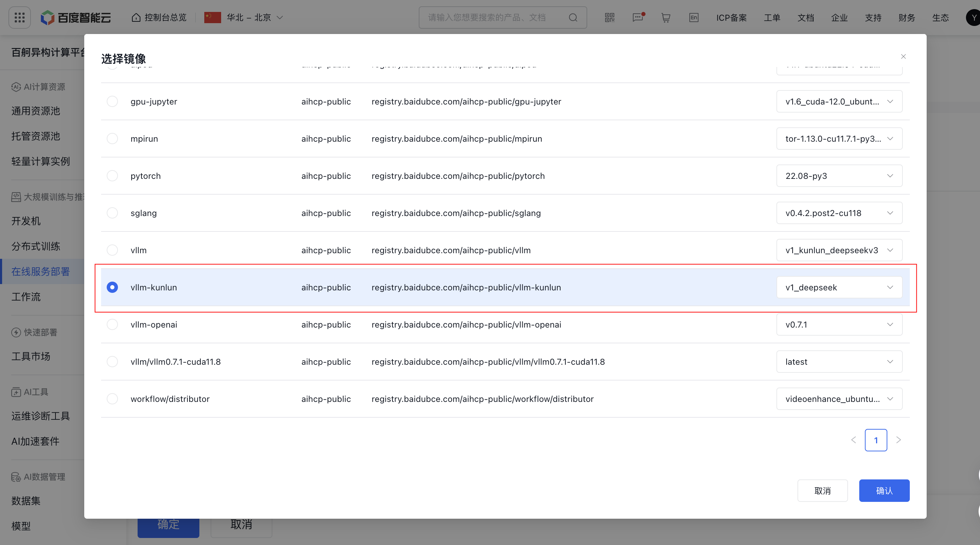Open vllm-openai v0.7.1 dropdown
This screenshot has height=545, width=980.
coord(839,324)
